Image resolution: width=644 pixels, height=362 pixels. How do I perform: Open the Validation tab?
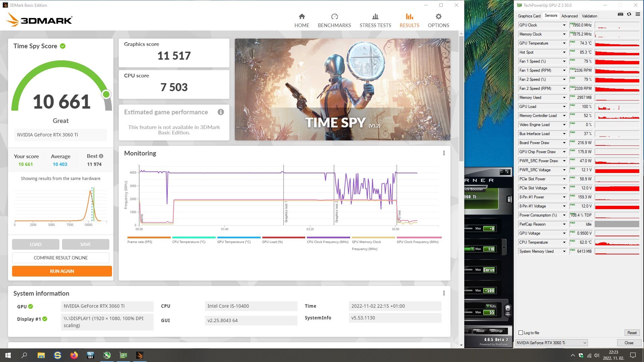tap(589, 16)
